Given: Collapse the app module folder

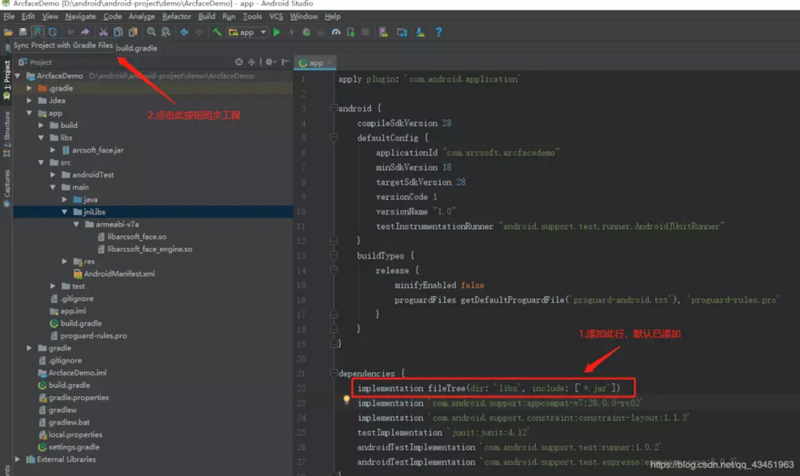Looking at the screenshot, I should click(29, 113).
